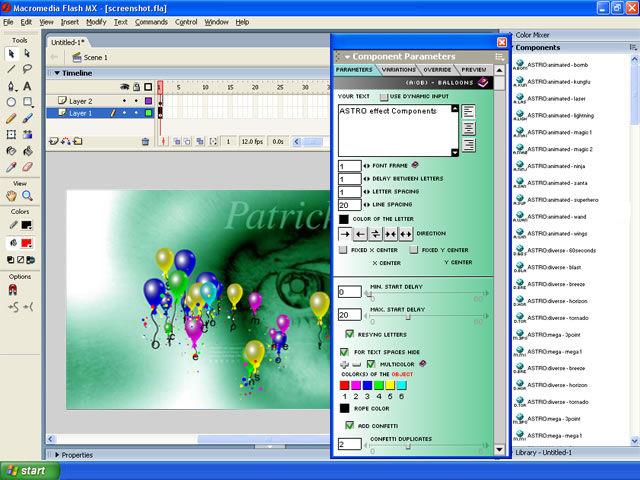Switch to the Variations tab
640x480 pixels.
398,70
